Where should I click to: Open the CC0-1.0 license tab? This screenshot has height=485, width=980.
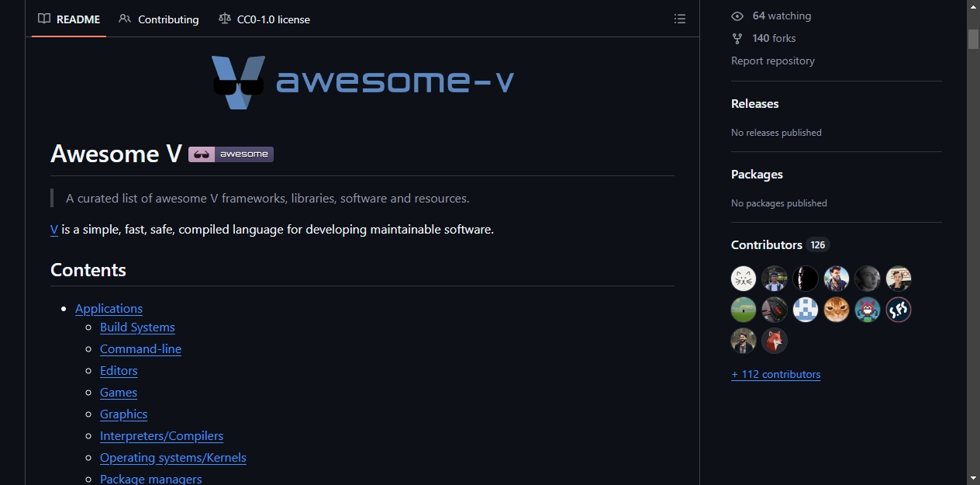coord(264,19)
